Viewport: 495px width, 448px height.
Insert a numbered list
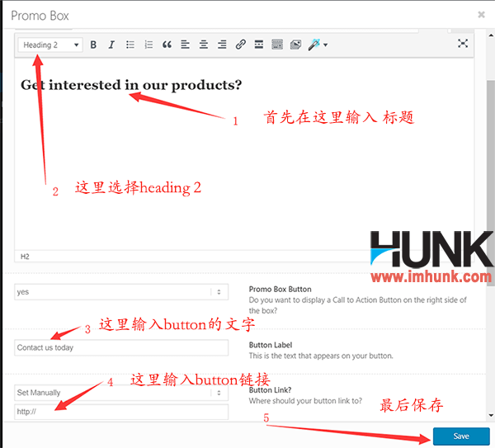tap(148, 45)
